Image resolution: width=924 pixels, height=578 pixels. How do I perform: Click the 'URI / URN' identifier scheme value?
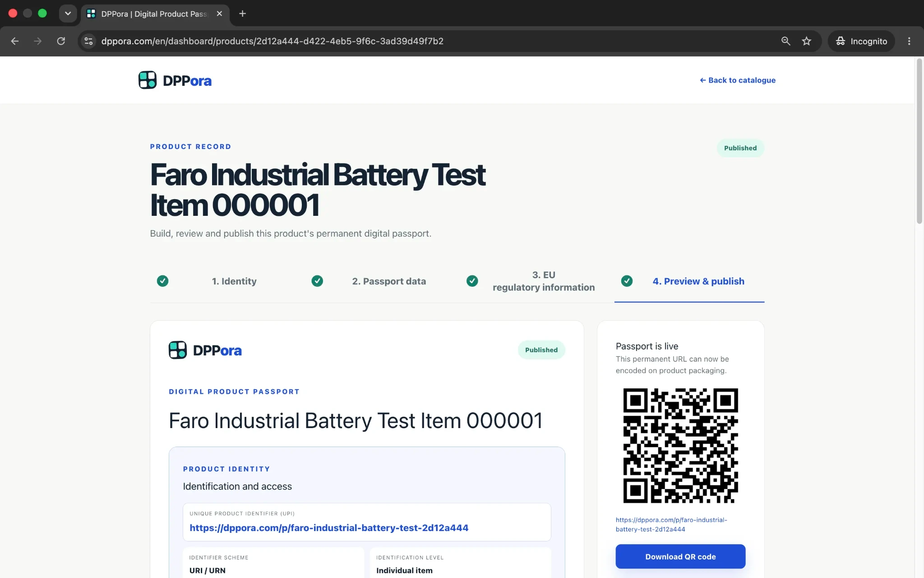click(x=208, y=570)
